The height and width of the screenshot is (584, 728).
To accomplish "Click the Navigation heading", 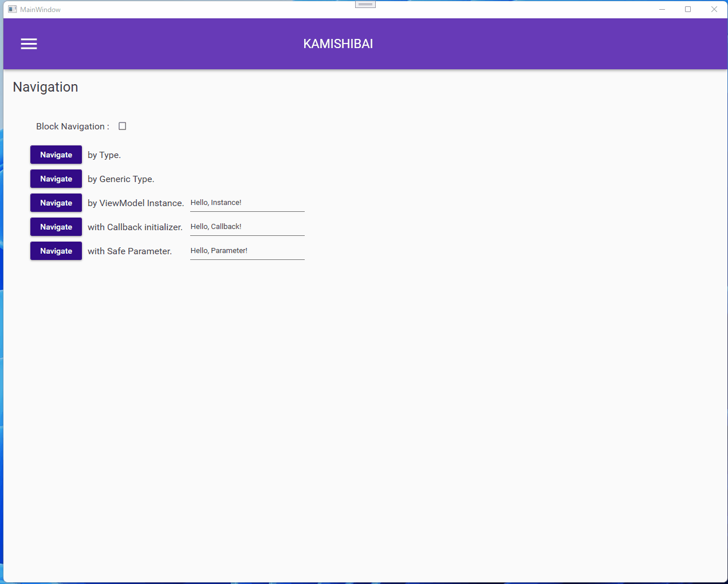I will (45, 87).
